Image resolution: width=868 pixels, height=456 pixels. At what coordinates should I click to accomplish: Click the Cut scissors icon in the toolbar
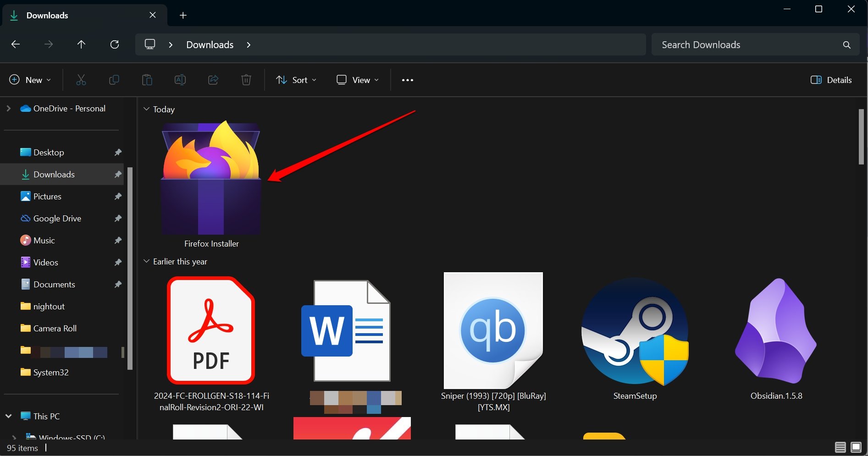81,80
